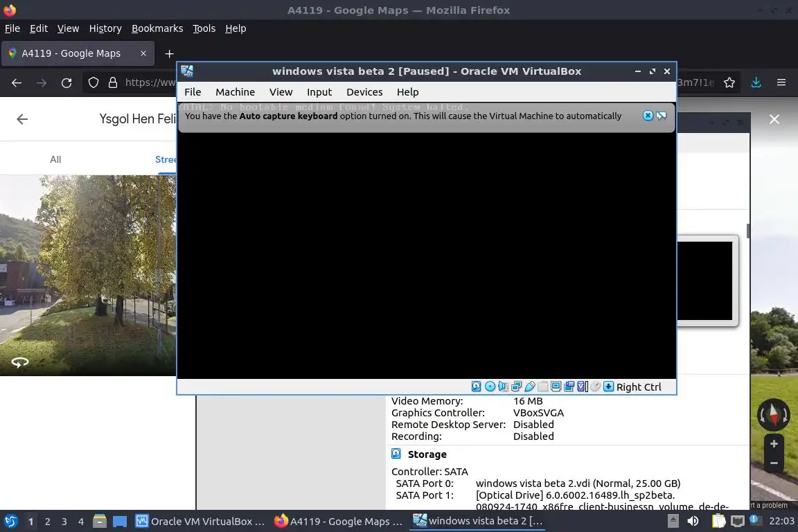Click the tracking protection shield icon
This screenshot has height=532, width=798.
pyautogui.click(x=93, y=82)
